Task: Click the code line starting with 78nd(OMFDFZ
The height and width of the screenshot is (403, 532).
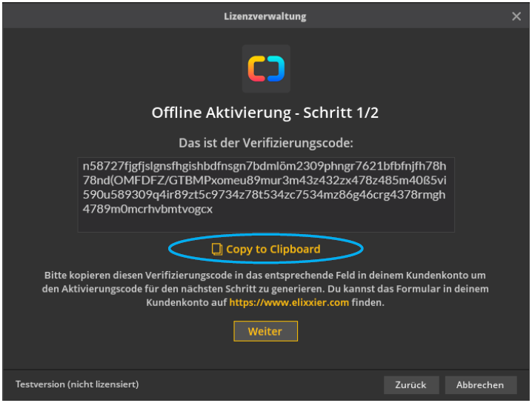Action: (x=264, y=181)
